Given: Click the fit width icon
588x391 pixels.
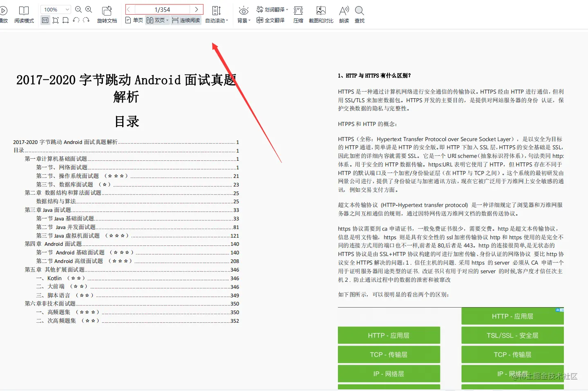Looking at the screenshot, I should [65, 20].
